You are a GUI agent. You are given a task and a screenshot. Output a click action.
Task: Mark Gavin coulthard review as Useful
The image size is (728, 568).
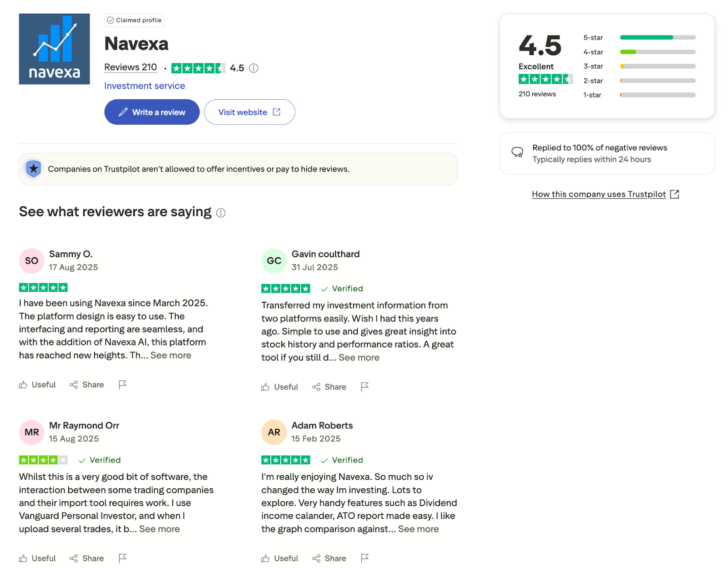click(x=280, y=387)
